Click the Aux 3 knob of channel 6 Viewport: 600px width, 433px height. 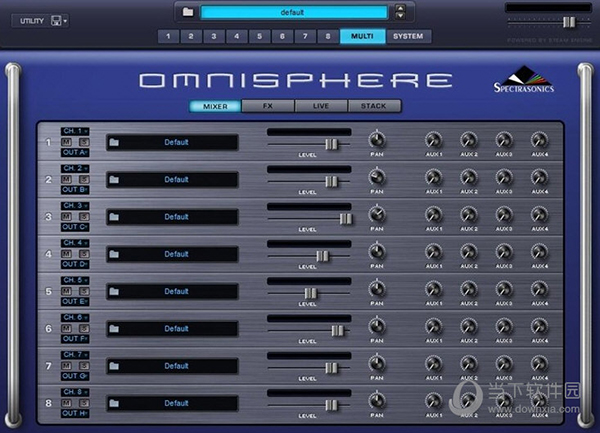coord(504,327)
